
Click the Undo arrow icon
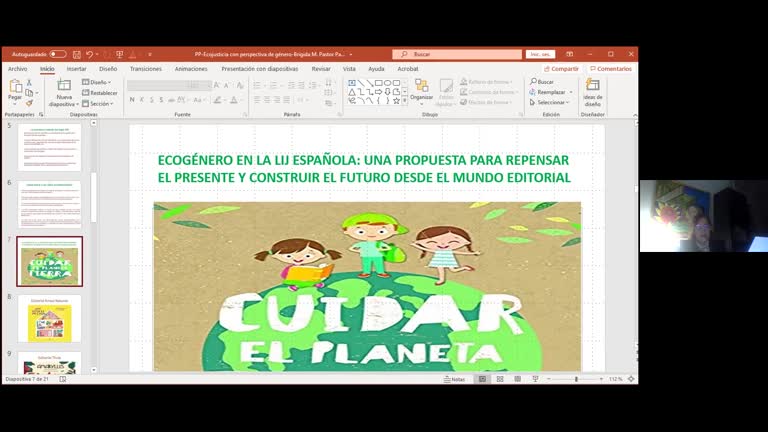point(89,54)
